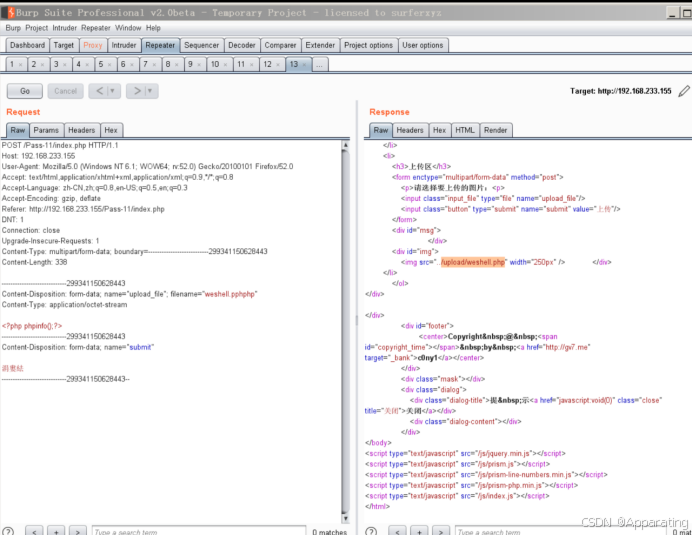This screenshot has height=536, width=693.
Task: Switch to the Proxy tab
Action: point(93,45)
